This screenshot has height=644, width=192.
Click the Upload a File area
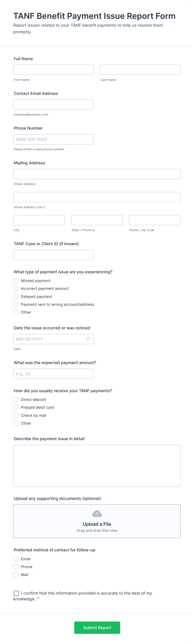[97, 524]
